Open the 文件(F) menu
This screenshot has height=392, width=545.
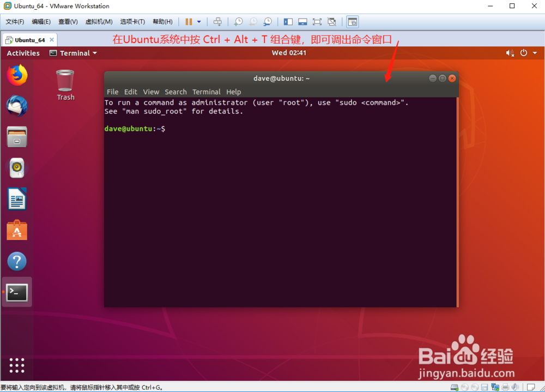tap(15, 22)
